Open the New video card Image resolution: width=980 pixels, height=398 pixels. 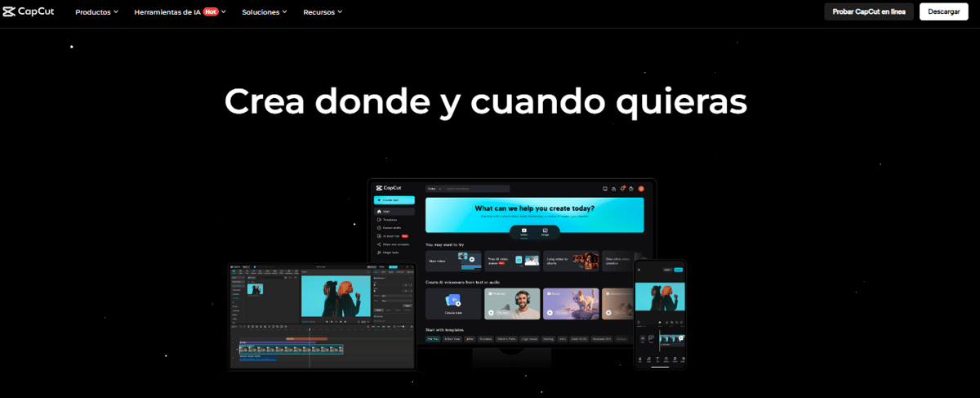[452, 261]
